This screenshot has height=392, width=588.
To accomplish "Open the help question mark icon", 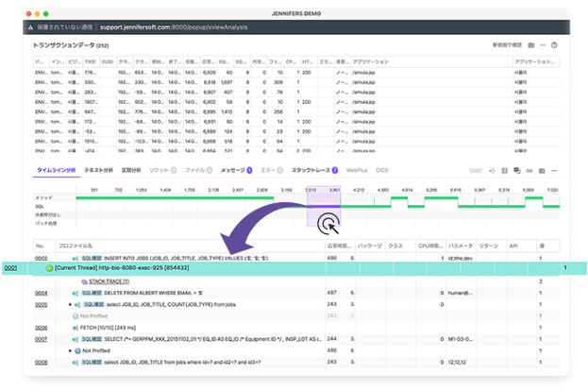I will click(x=554, y=44).
